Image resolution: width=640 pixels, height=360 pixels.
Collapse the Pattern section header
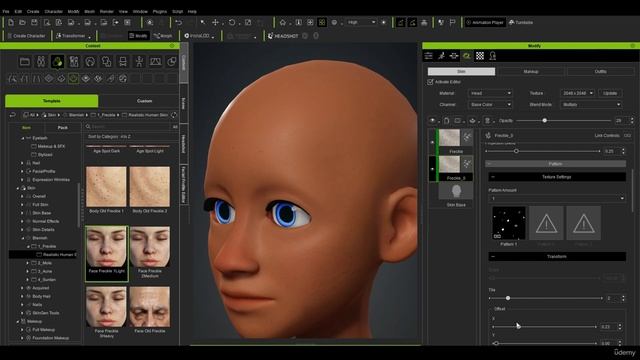pyautogui.click(x=556, y=164)
